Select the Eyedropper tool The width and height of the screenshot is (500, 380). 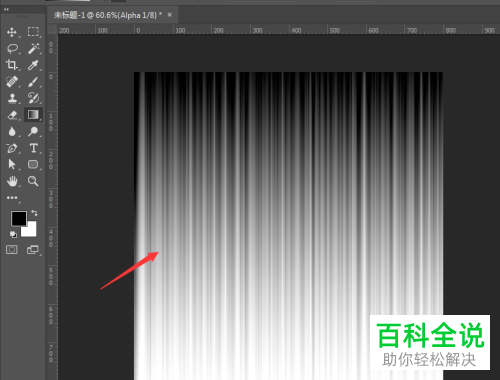coord(33,65)
